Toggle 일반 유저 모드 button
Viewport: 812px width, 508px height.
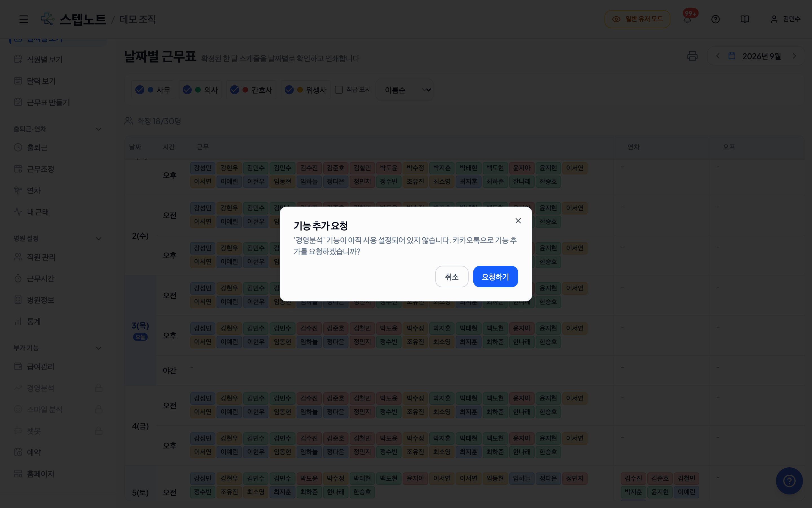tap(637, 19)
